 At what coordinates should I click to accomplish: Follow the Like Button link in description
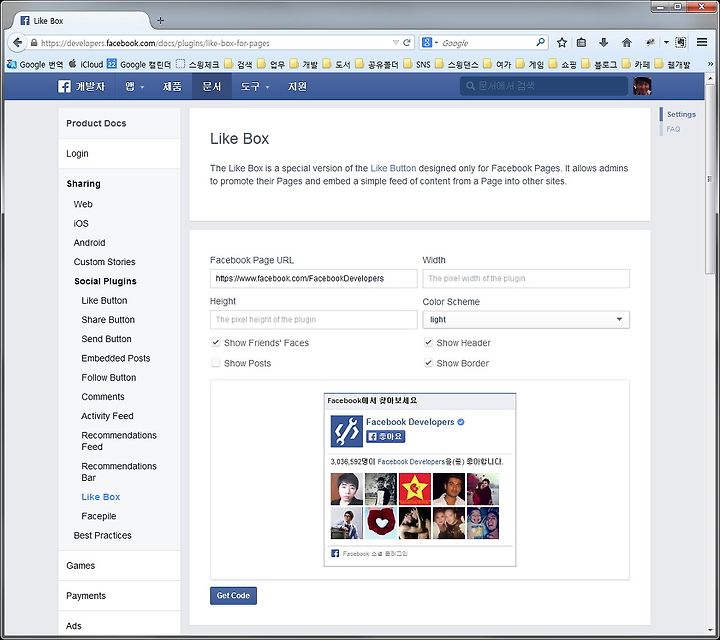tap(393, 168)
